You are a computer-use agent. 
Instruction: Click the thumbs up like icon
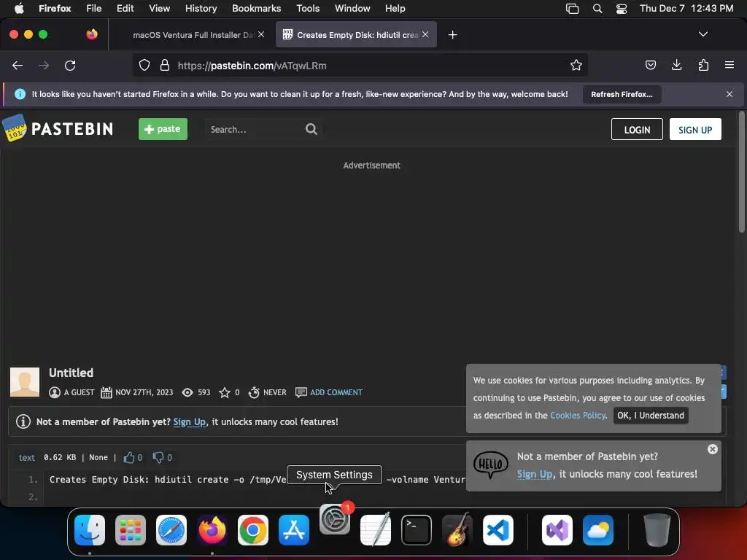(x=128, y=457)
